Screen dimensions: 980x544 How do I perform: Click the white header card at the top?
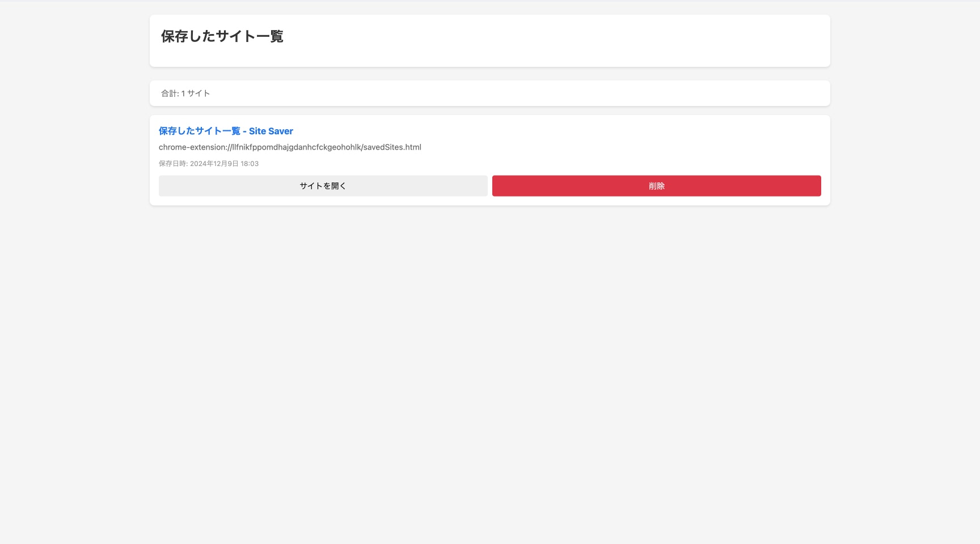click(489, 40)
